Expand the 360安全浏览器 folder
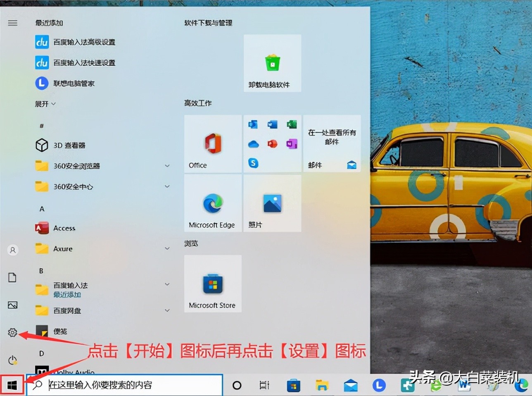 click(x=167, y=165)
